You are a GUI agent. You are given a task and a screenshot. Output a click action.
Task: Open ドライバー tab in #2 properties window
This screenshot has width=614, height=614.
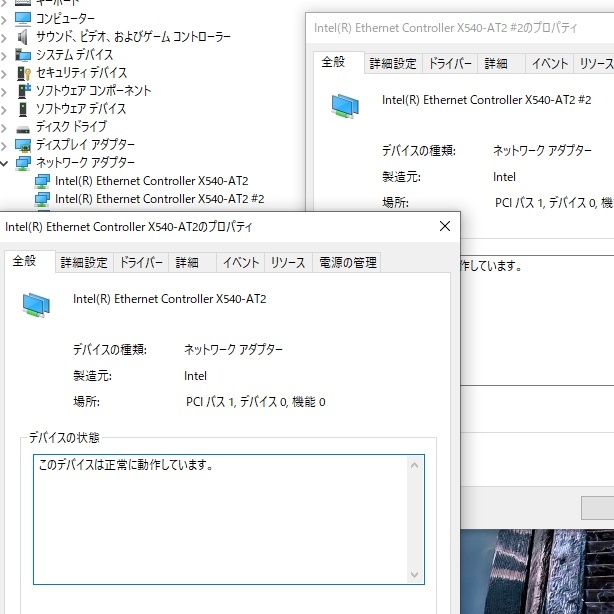pyautogui.click(x=450, y=63)
